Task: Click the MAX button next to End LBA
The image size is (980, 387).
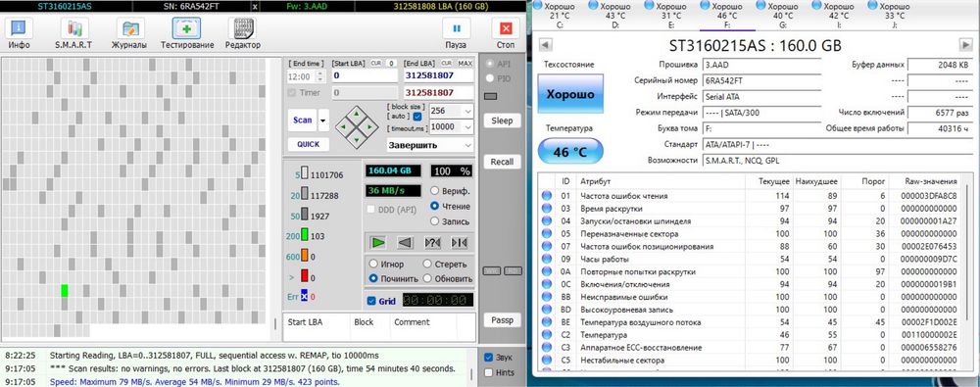Action: tap(465, 63)
